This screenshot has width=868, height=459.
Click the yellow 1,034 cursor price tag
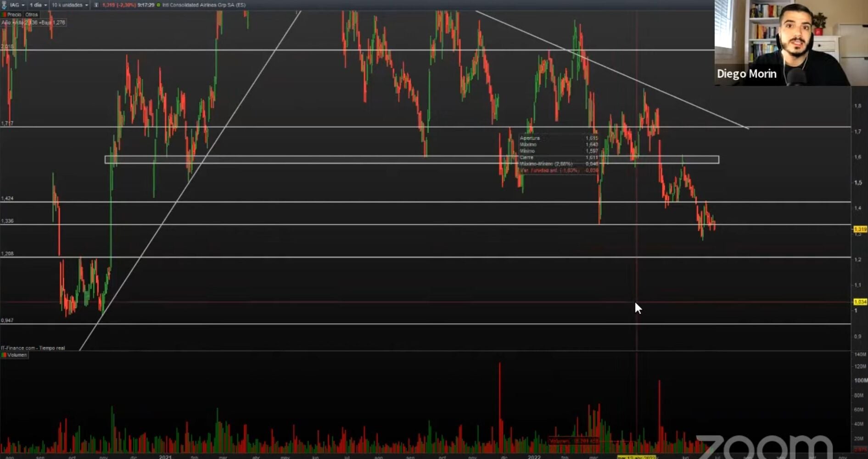[x=860, y=302]
